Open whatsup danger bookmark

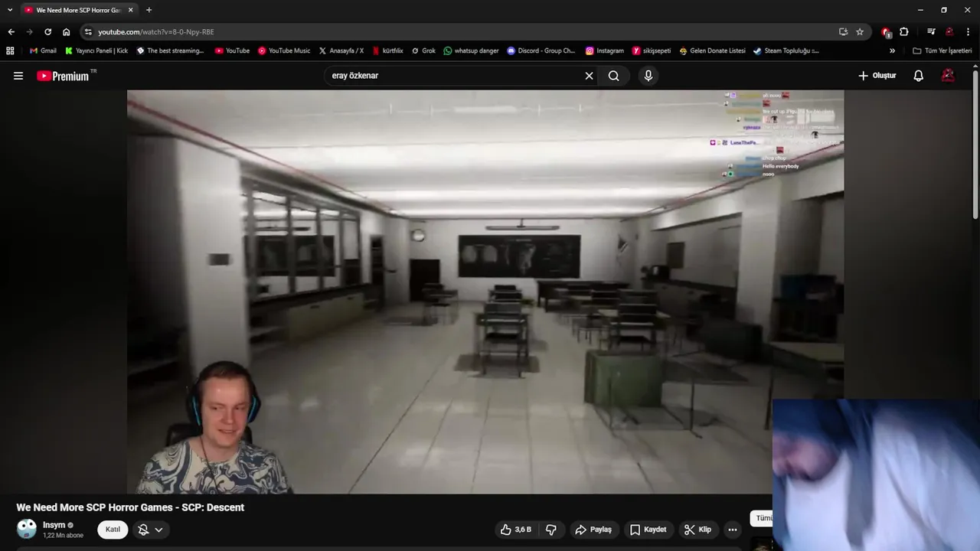point(471,51)
